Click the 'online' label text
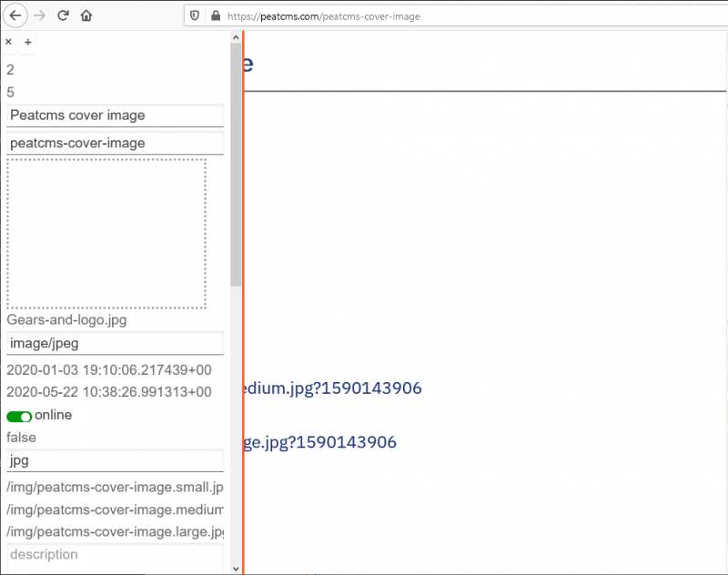728x575 pixels. [x=54, y=415]
